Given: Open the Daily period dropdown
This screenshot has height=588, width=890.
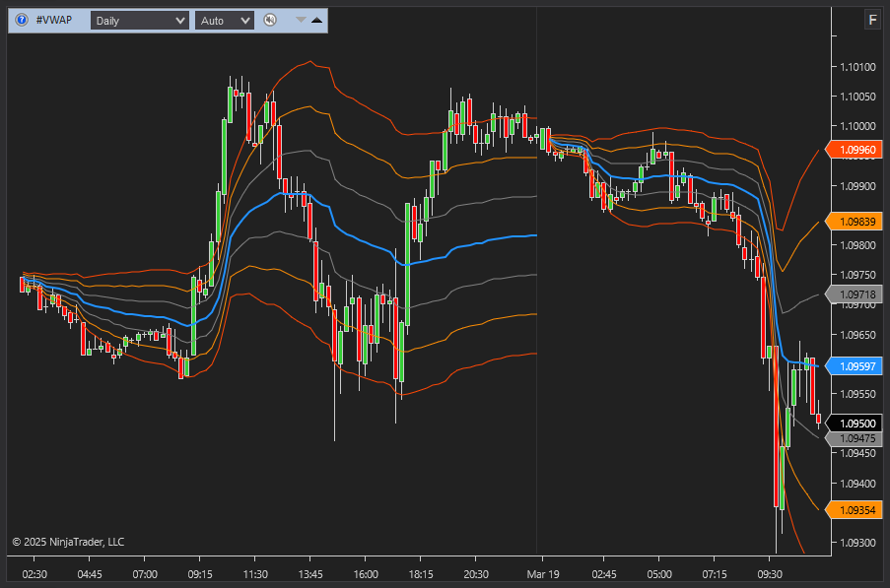Looking at the screenshot, I should tap(139, 20).
